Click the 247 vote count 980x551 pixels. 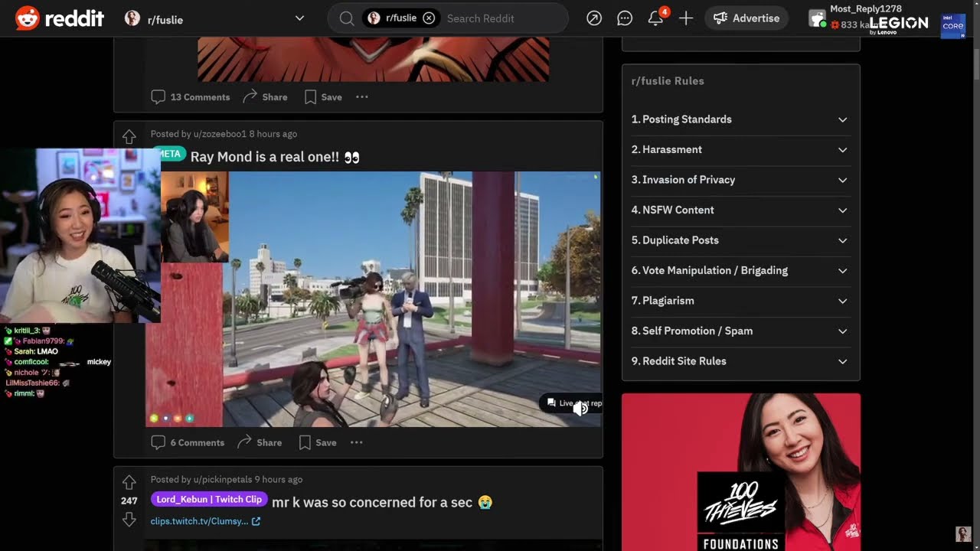pyautogui.click(x=129, y=501)
